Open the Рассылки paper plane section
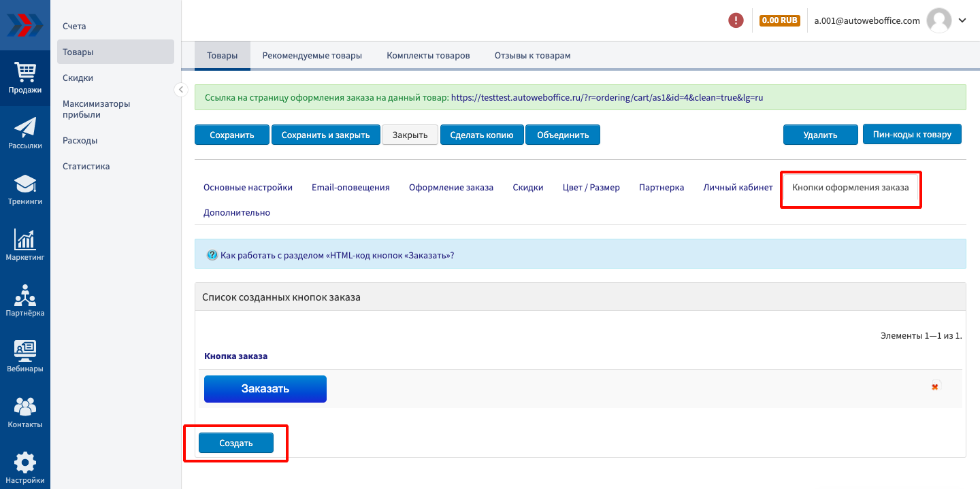Screen dimensions: 980x489 (x=25, y=133)
